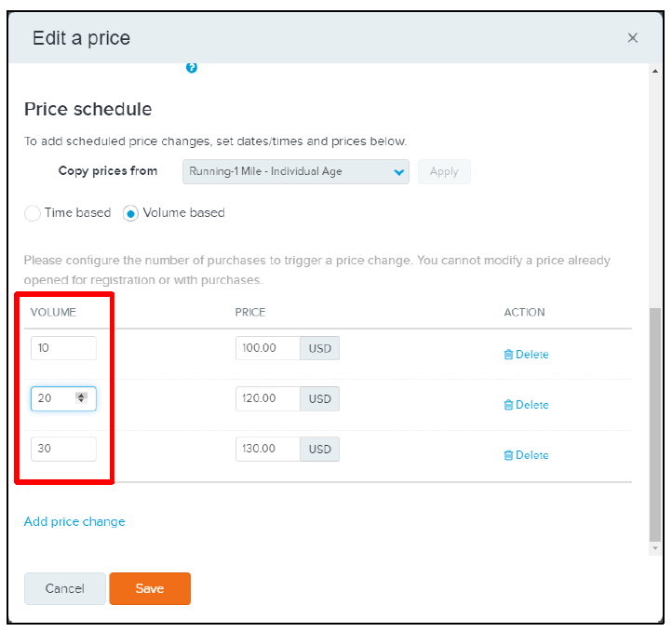Click trash icon for the 100.00 price row
The image size is (672, 632).
pos(508,355)
